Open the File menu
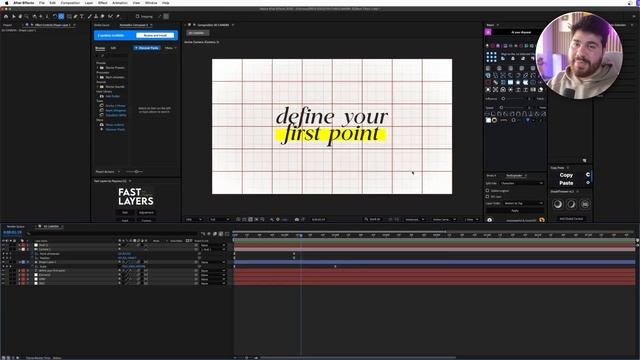 point(42,3)
